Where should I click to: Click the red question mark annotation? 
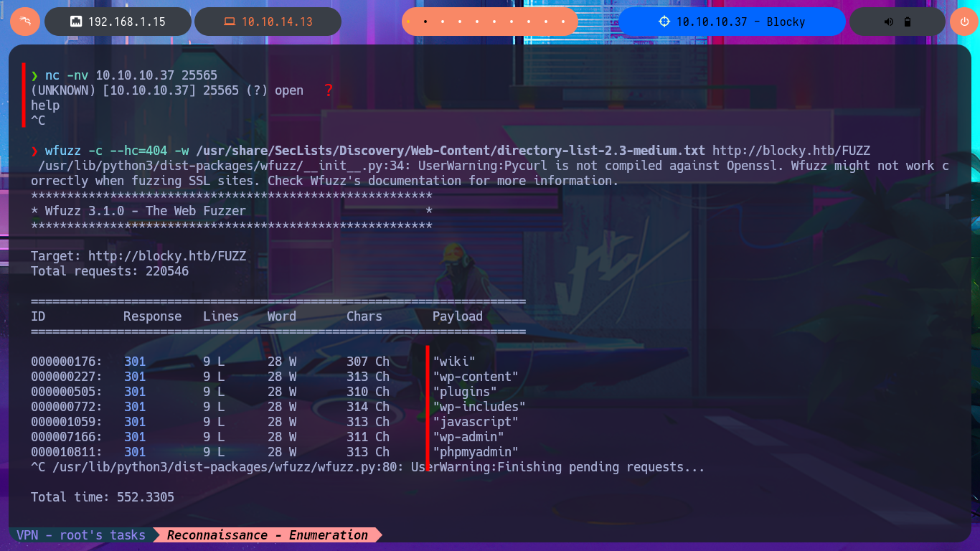329,90
